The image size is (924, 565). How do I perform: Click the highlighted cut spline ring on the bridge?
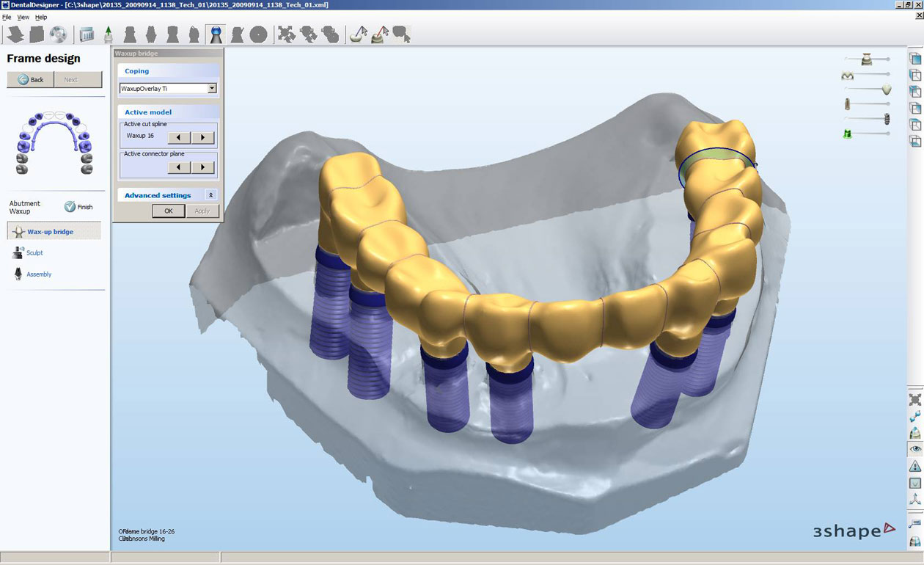click(717, 168)
